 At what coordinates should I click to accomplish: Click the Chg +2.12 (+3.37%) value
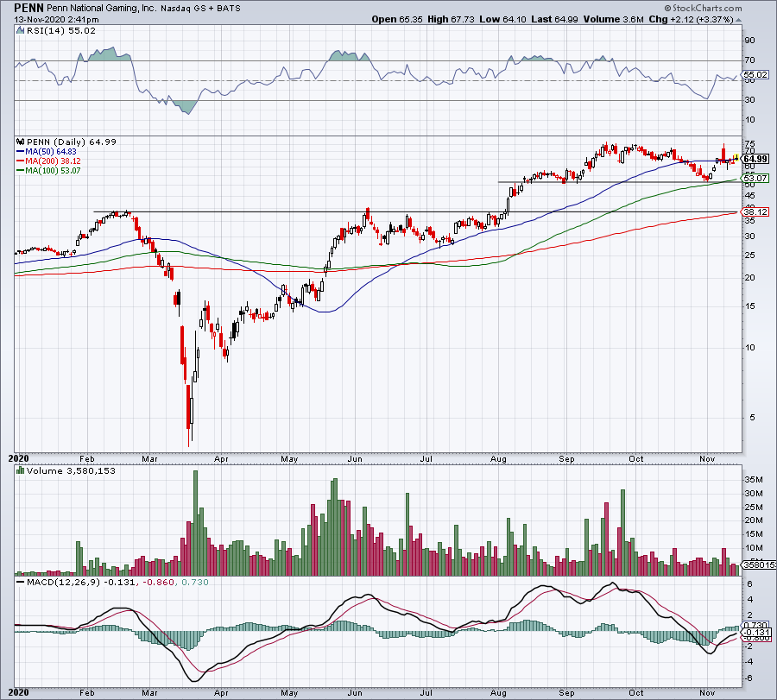click(691, 19)
